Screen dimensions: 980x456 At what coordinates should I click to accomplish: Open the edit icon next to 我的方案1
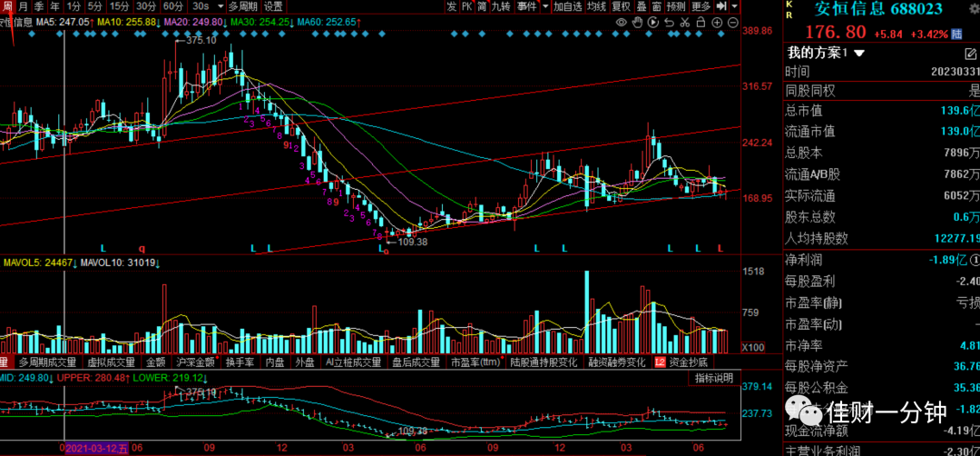pos(970,54)
